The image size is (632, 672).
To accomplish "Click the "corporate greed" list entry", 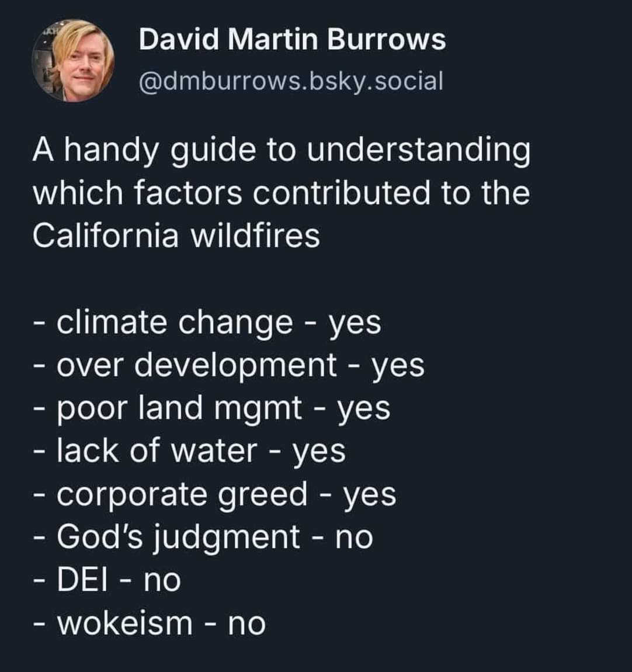I will pos(182,494).
